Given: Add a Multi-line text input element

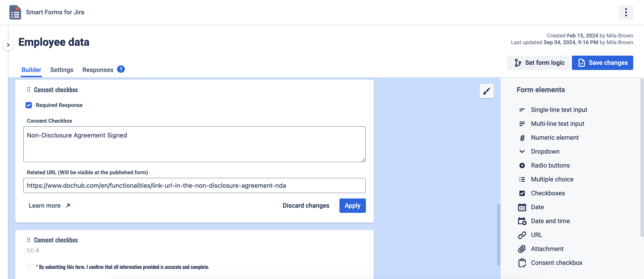Looking at the screenshot, I should pos(557,124).
